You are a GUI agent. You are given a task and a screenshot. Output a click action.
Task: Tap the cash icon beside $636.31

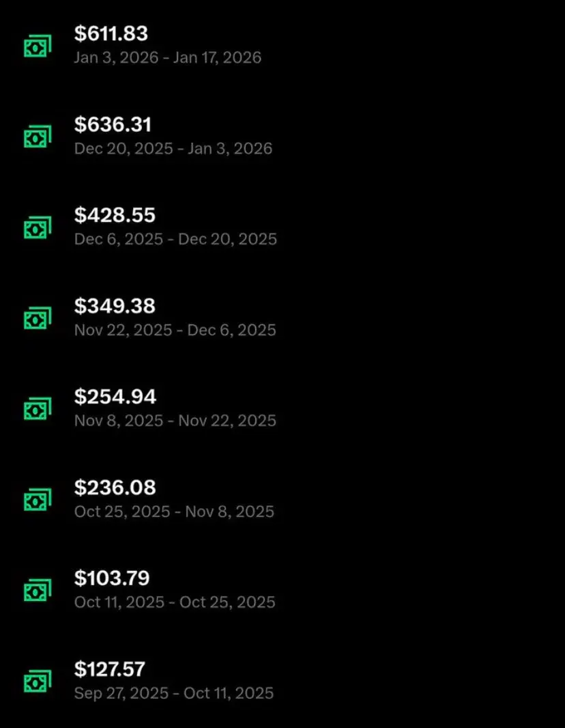(x=38, y=137)
